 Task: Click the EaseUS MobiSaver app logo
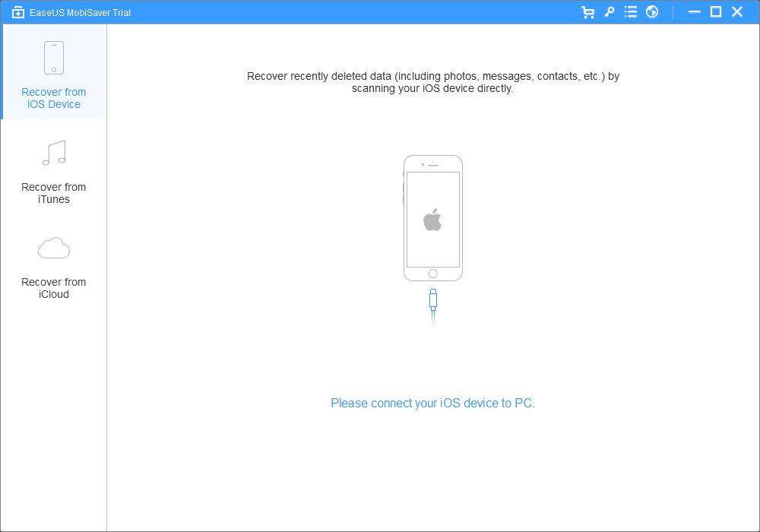(18, 13)
